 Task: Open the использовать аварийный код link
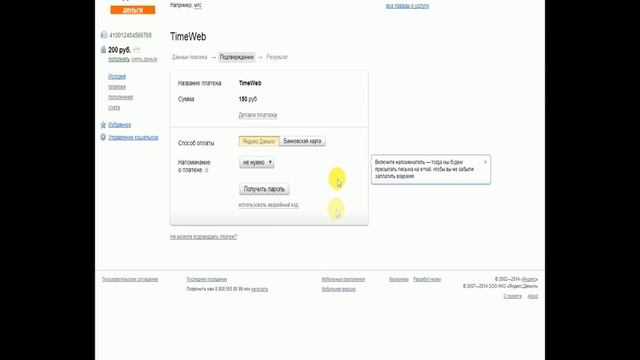click(268, 205)
